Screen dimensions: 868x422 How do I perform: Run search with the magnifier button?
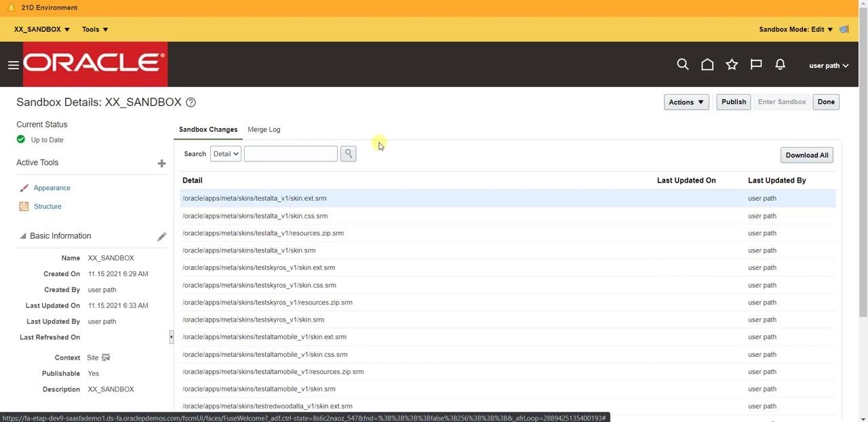[348, 154]
